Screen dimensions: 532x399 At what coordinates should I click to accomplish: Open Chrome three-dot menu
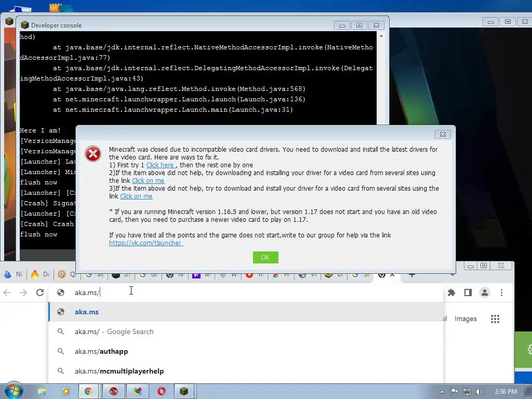(501, 292)
